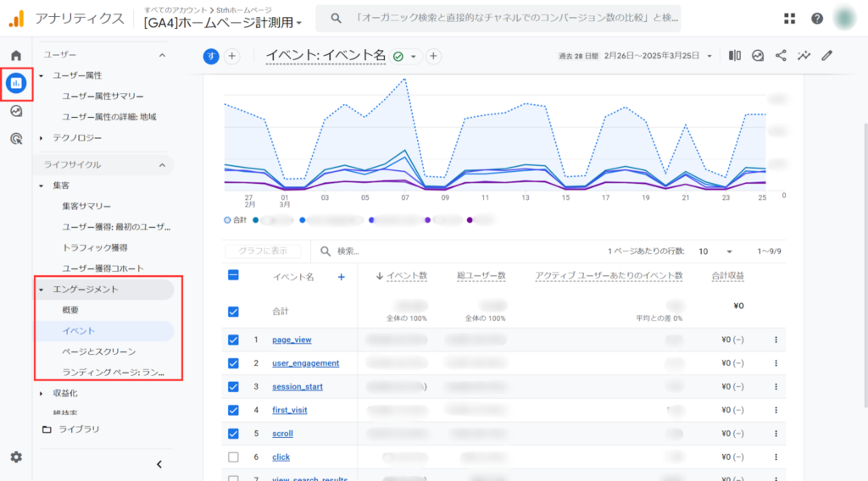Uncheck the user_engagement checkbox

234,363
